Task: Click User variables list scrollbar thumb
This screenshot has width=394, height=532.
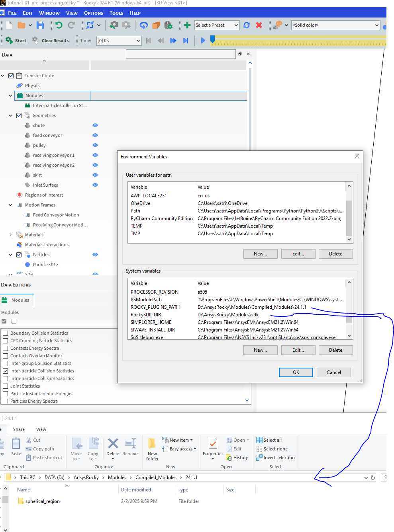Action: 349,218
